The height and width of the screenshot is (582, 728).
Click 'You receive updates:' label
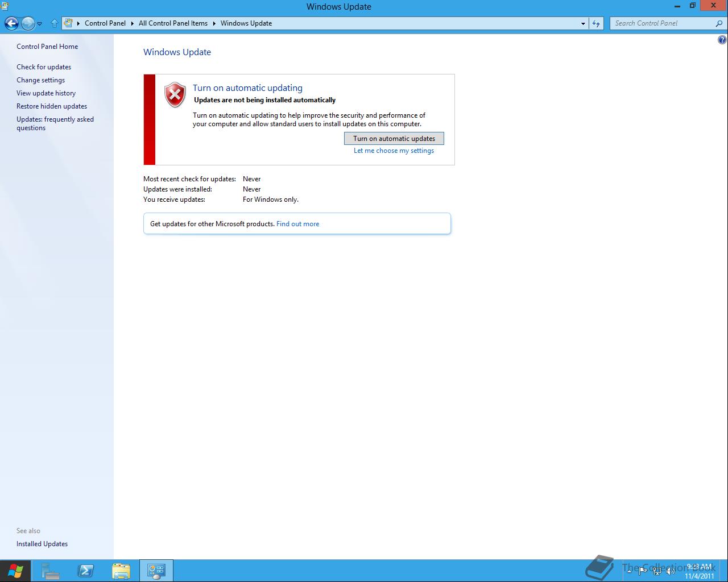point(174,199)
